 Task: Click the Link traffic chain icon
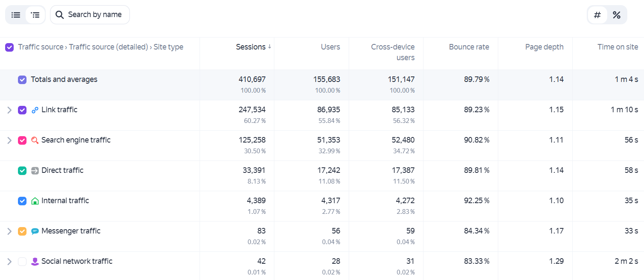(x=35, y=110)
